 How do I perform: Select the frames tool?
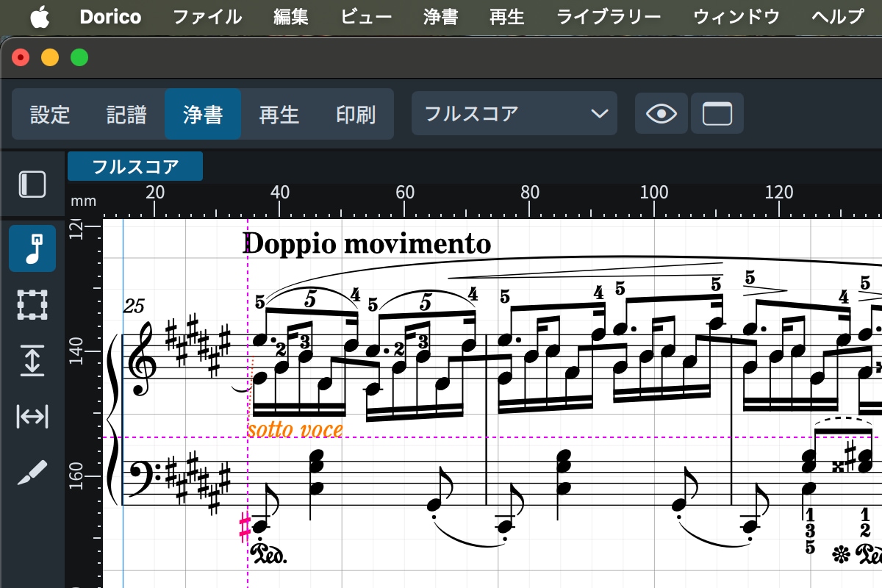coord(32,304)
